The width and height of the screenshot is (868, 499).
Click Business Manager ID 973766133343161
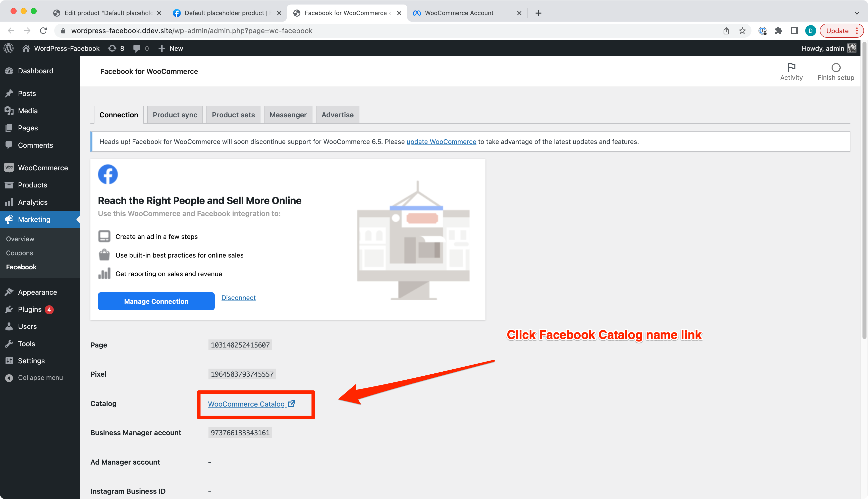tap(240, 433)
